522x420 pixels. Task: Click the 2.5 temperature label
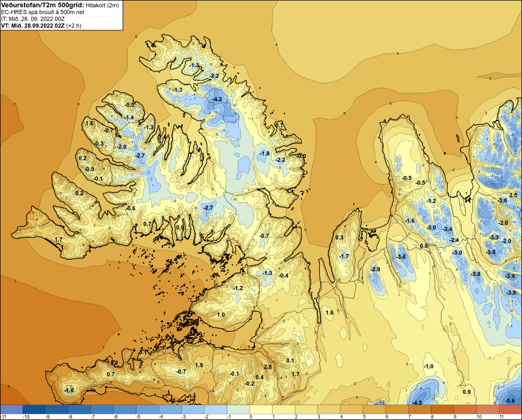point(513,195)
